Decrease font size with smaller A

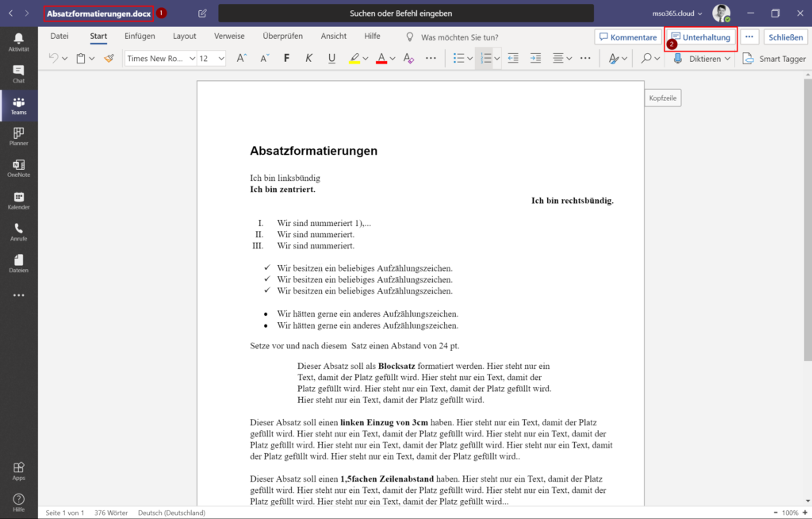click(264, 58)
